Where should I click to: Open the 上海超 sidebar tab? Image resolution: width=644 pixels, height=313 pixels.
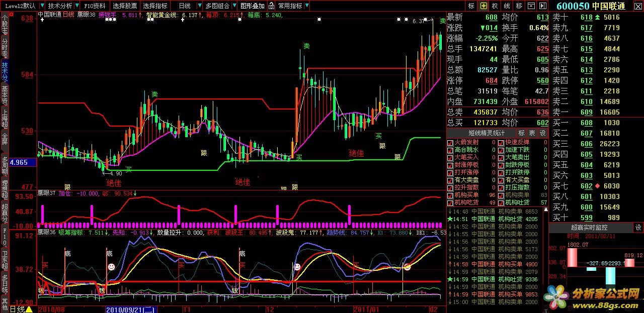[x=5, y=118]
